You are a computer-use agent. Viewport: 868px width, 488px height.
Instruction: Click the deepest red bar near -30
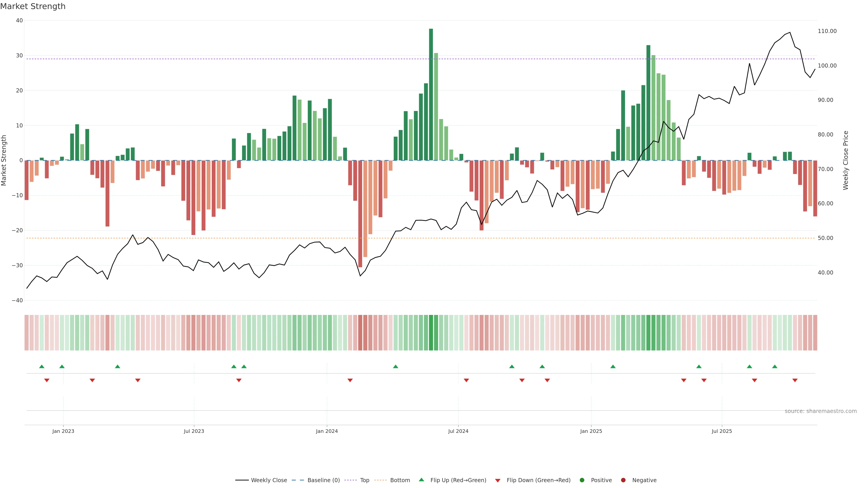[x=360, y=214]
